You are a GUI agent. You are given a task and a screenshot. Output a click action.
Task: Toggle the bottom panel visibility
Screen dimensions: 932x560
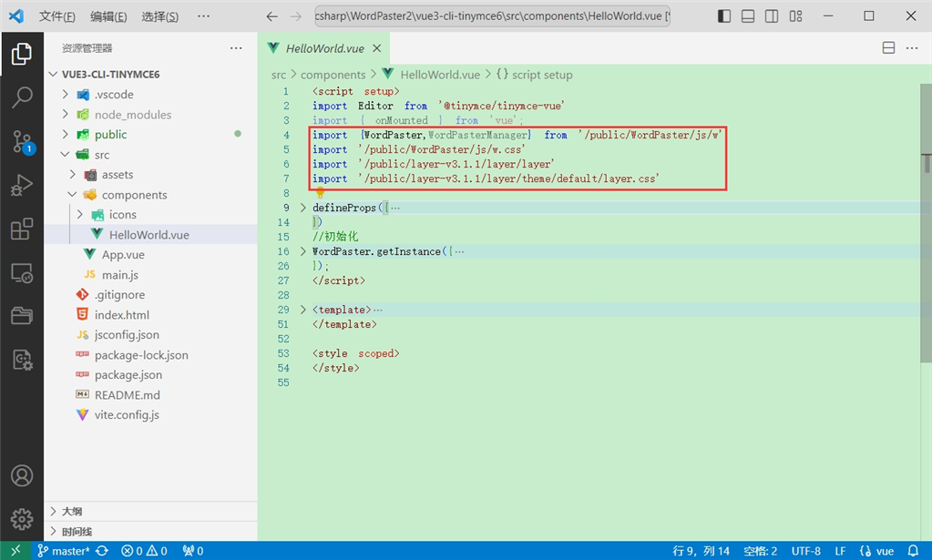click(x=749, y=15)
